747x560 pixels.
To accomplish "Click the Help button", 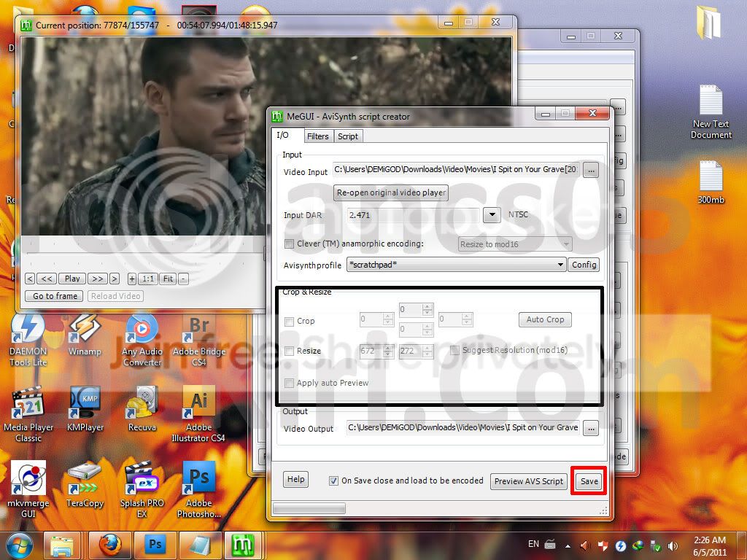I will pos(296,479).
